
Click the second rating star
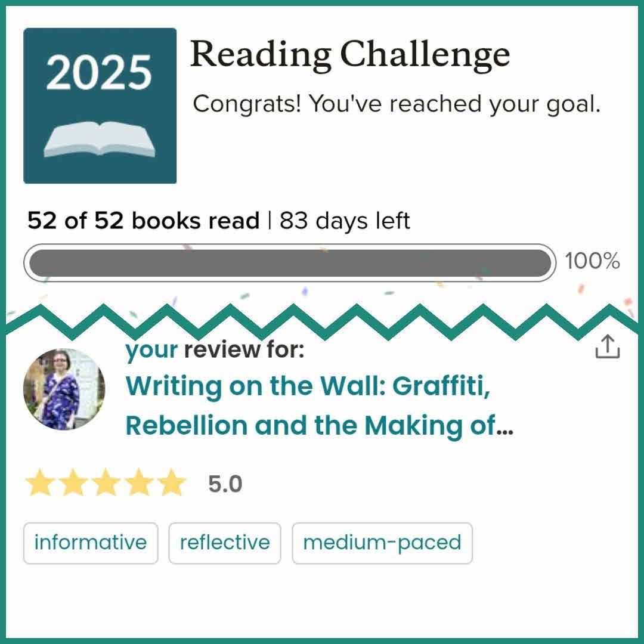tap(73, 483)
